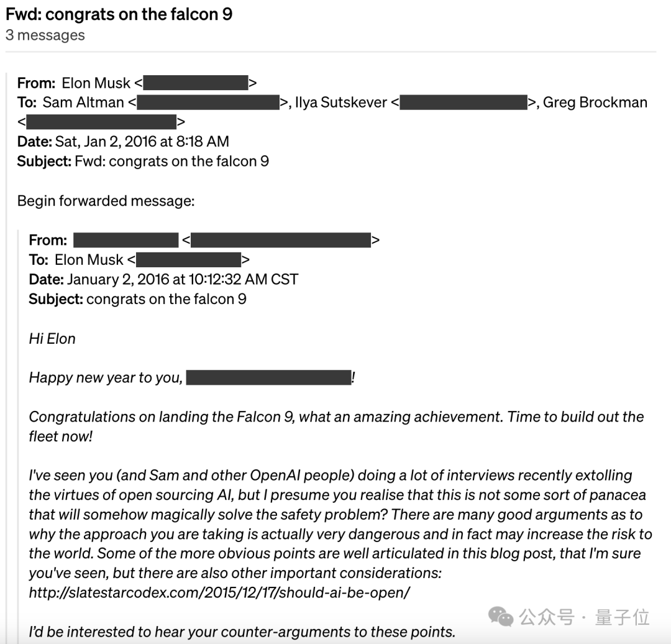Click the WeChat logo watermark icon
This screenshot has height=644, width=671.
pos(501,617)
